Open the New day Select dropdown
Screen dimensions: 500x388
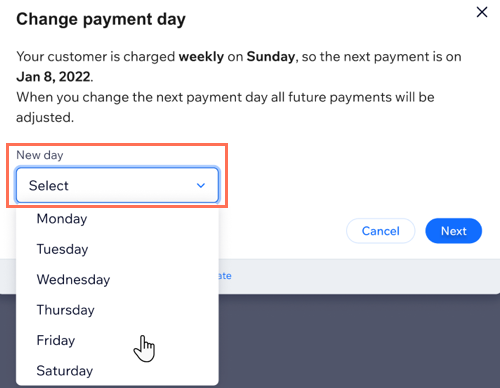pos(117,185)
